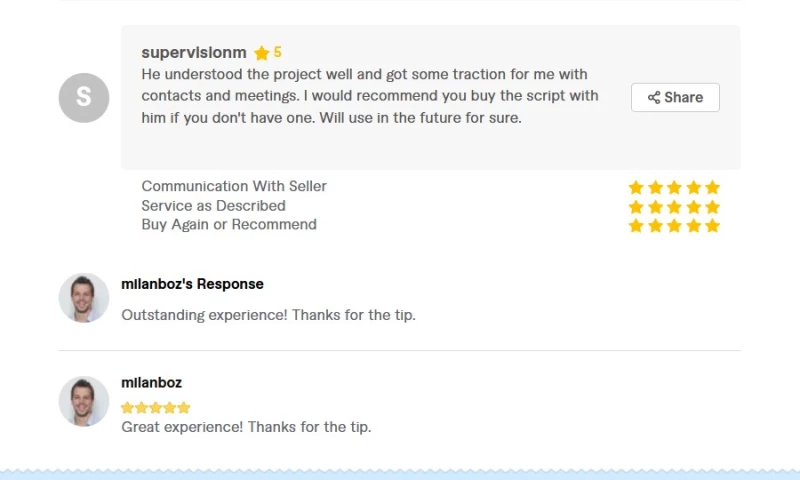The width and height of the screenshot is (800, 480).
Task: Click the milanboz username above the stars
Action: pos(151,383)
